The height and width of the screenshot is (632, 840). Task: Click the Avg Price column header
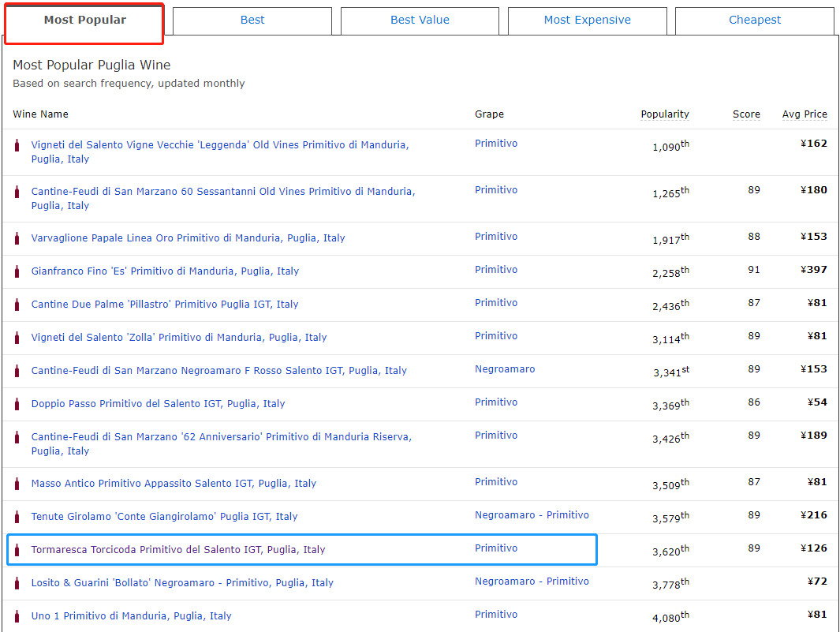(805, 114)
